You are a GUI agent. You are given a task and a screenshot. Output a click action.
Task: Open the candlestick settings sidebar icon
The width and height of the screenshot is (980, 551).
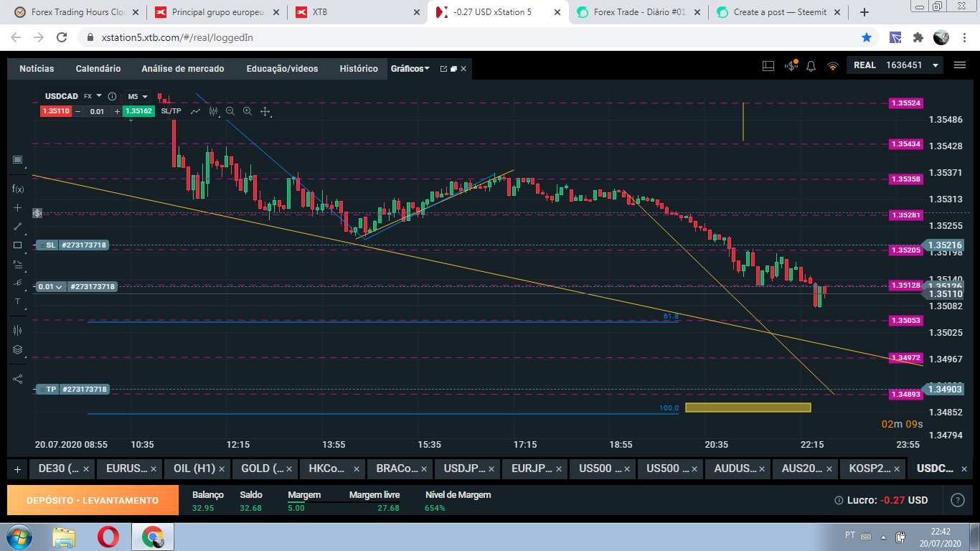click(x=18, y=330)
